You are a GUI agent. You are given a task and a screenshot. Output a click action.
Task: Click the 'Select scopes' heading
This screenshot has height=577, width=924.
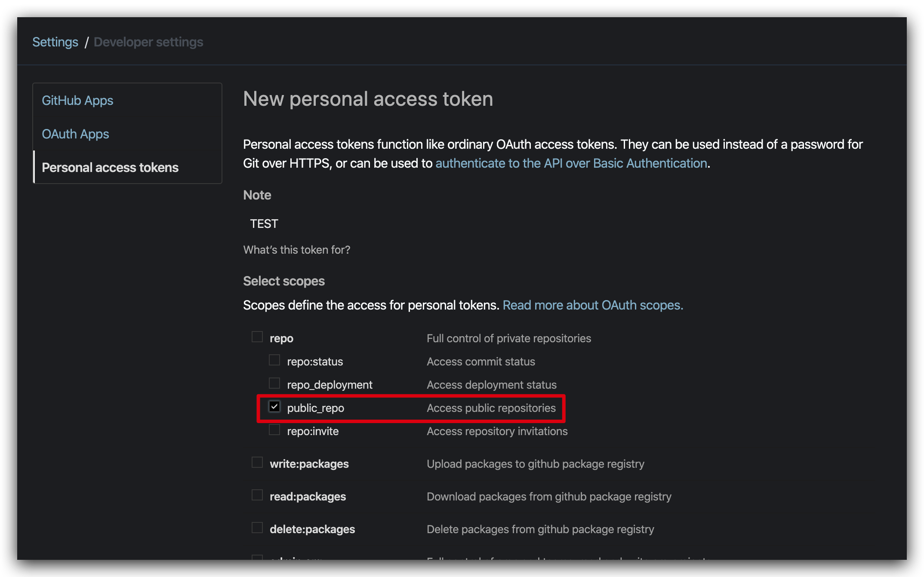point(284,281)
